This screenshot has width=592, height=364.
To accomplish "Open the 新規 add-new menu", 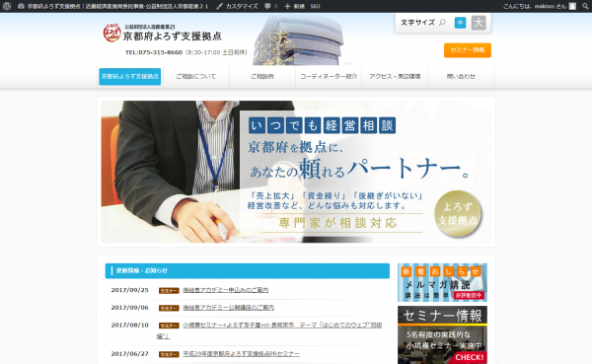I will pyautogui.click(x=294, y=6).
